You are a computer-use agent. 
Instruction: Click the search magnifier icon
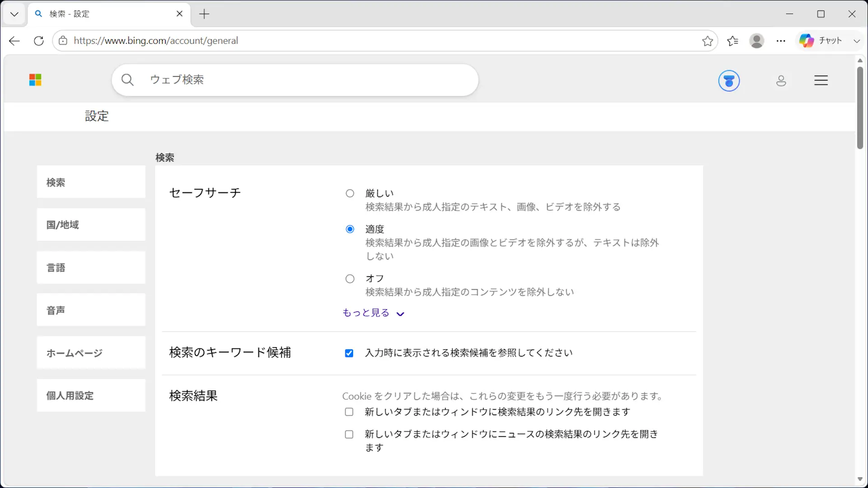pyautogui.click(x=127, y=80)
